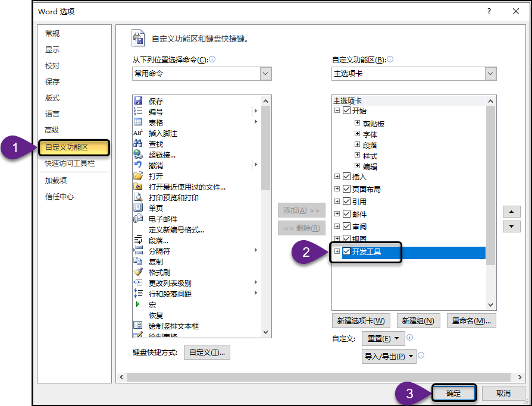Expand the 字体 group node

357,134
